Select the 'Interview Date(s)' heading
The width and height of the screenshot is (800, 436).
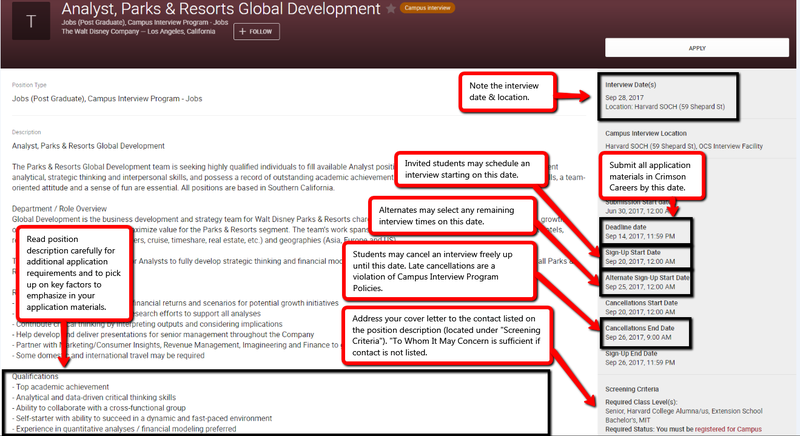(631, 85)
